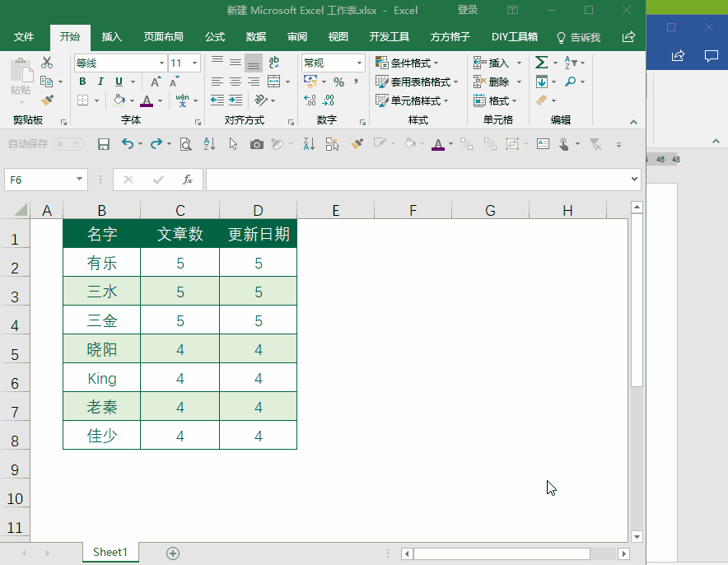728x565 pixels.
Task: Apply percent style format
Action: [339, 82]
